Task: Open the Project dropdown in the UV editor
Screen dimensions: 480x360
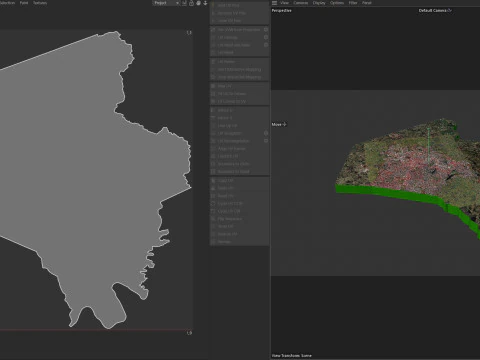Action: tap(166, 3)
